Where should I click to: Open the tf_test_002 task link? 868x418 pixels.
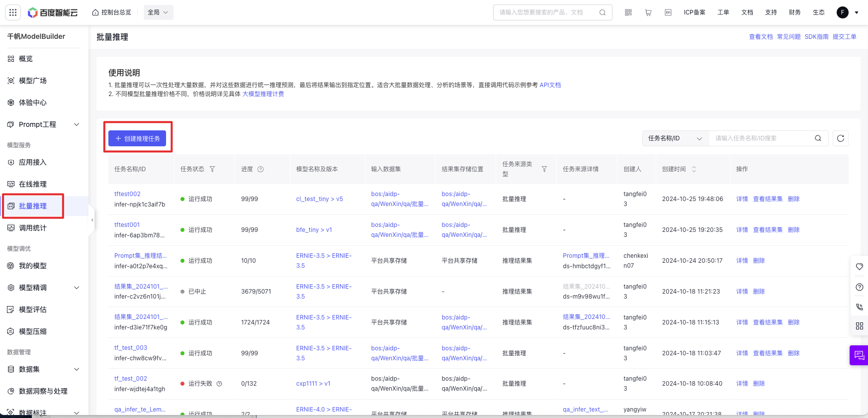click(x=131, y=379)
